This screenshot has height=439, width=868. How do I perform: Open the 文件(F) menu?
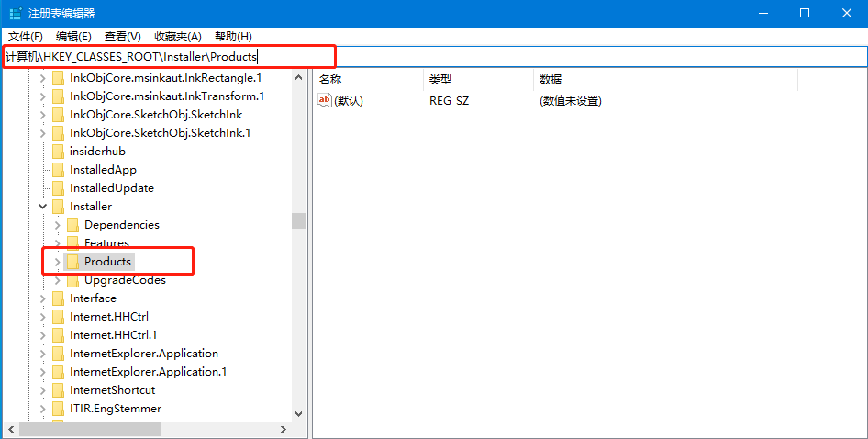coord(26,36)
